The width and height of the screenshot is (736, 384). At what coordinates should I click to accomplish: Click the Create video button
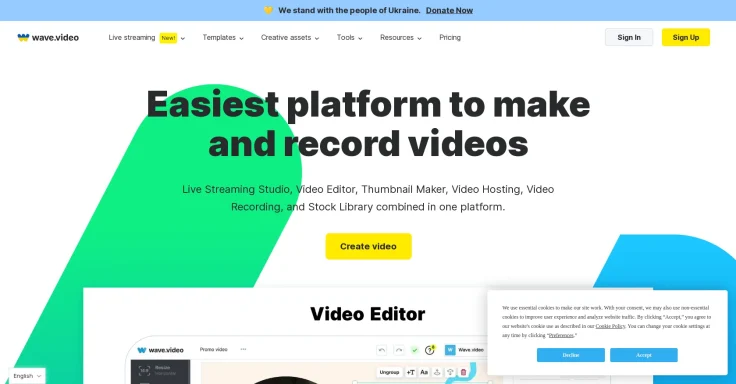(x=368, y=246)
